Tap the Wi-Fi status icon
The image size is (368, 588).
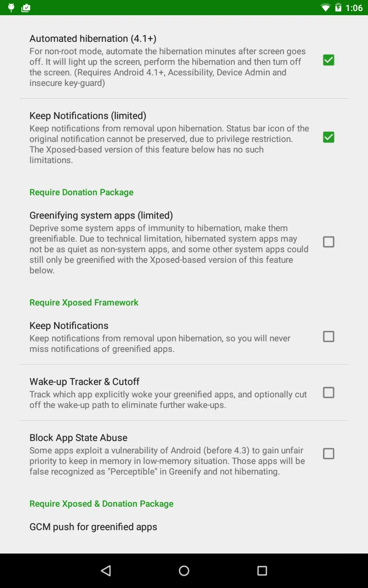tap(325, 7)
